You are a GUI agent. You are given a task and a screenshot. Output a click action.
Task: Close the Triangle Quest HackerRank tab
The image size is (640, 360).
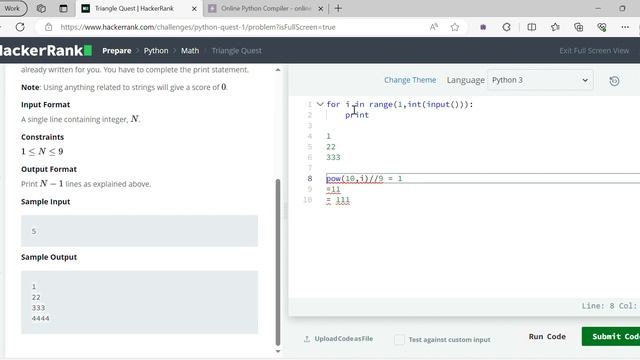point(194,8)
